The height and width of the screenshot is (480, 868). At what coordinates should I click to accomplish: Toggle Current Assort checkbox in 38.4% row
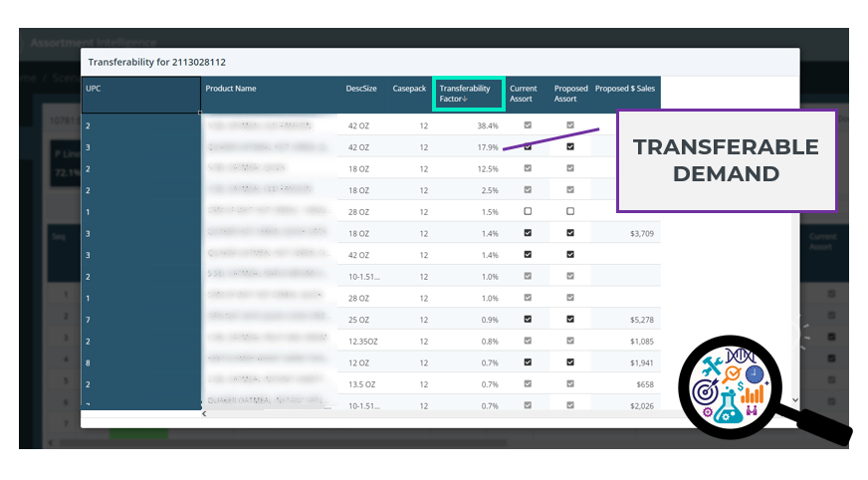point(528,125)
